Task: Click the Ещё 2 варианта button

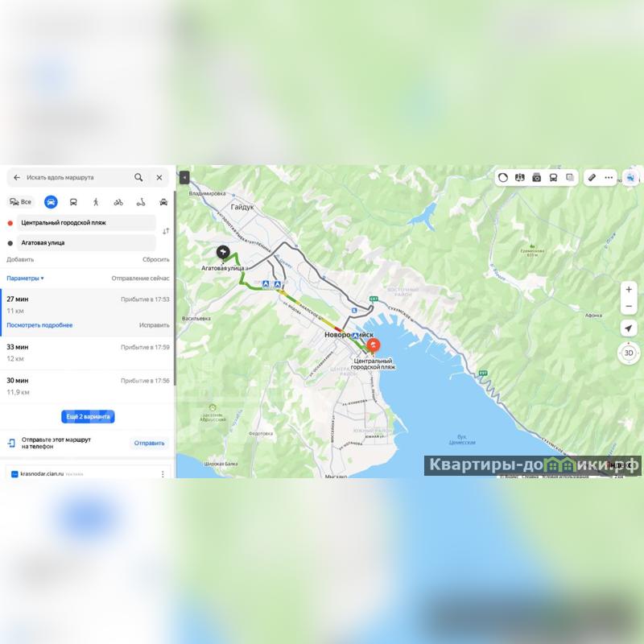Action: (88, 416)
